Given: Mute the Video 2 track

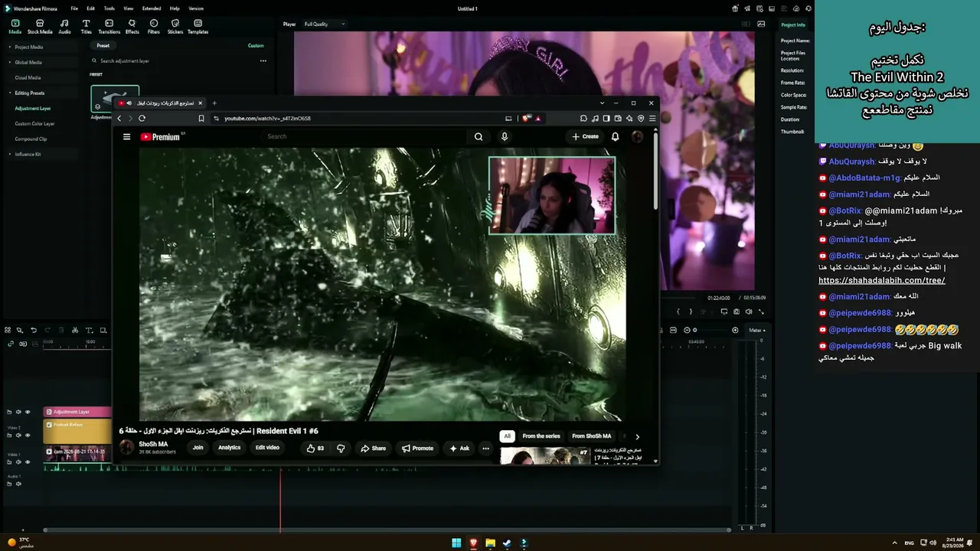Looking at the screenshot, I should click(18, 435).
